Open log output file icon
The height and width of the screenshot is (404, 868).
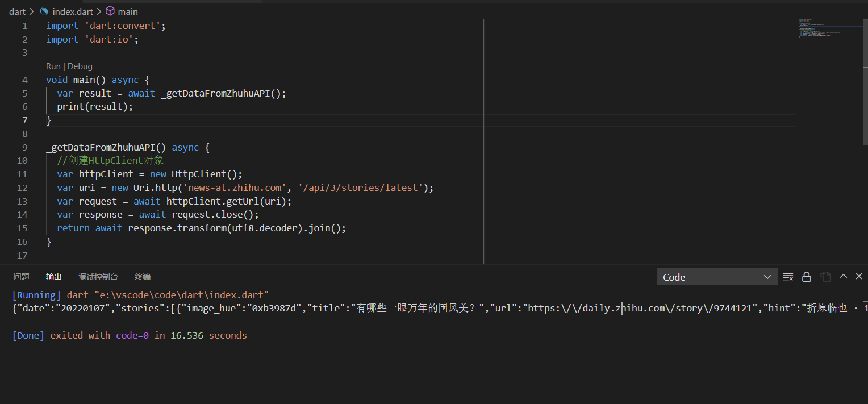(825, 277)
